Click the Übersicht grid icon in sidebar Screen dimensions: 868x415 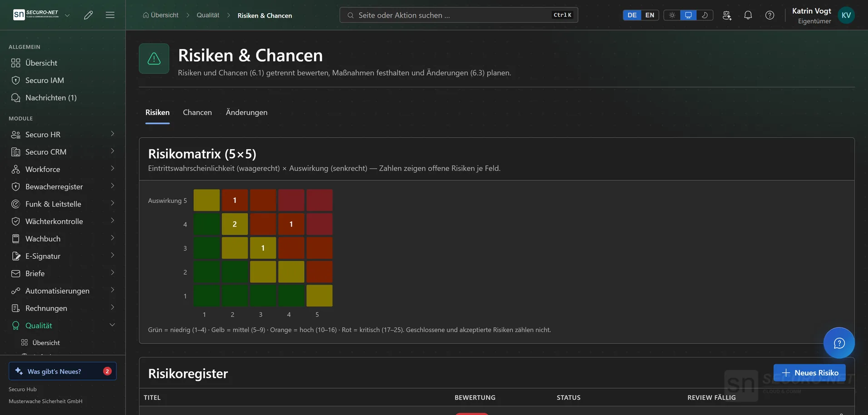16,63
